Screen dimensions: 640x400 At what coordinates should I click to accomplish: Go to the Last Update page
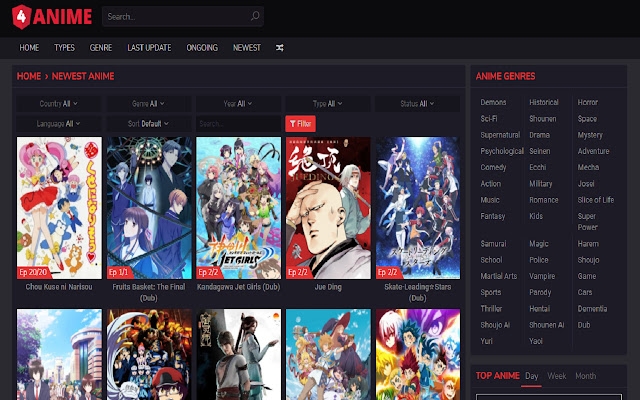point(149,48)
